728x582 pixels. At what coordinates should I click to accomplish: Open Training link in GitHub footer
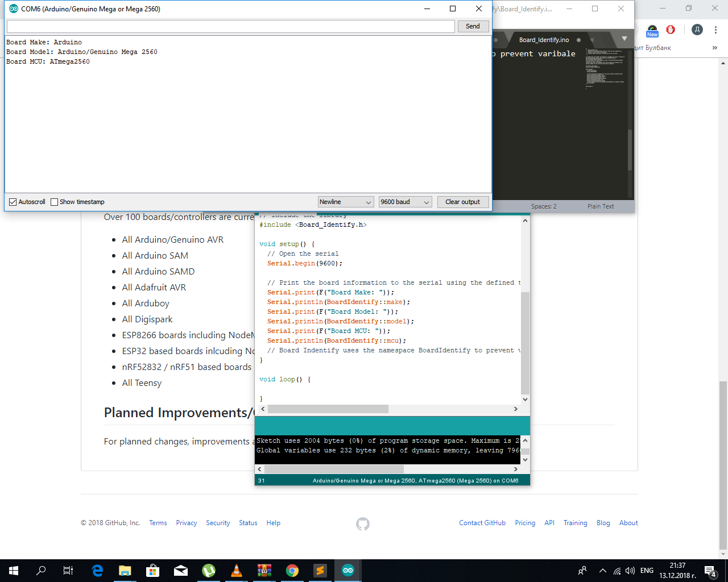(x=576, y=523)
